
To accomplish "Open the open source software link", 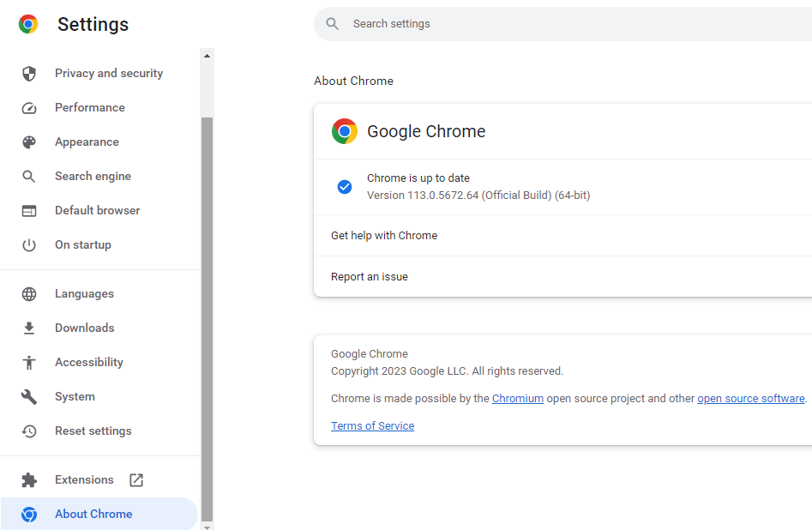I will coord(751,399).
